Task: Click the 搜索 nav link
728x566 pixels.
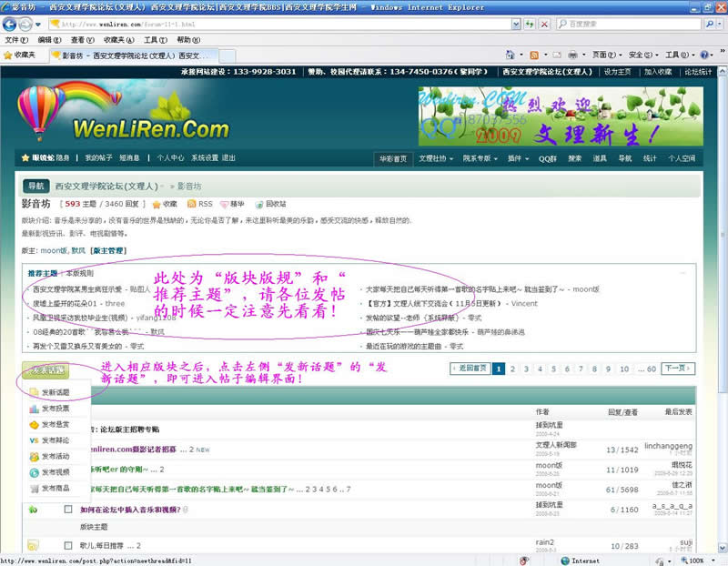Action: (x=575, y=159)
